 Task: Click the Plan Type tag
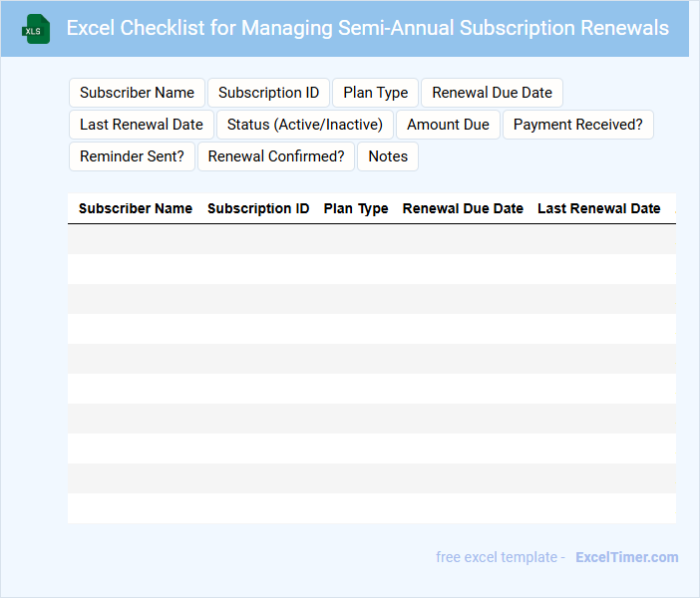(x=375, y=93)
